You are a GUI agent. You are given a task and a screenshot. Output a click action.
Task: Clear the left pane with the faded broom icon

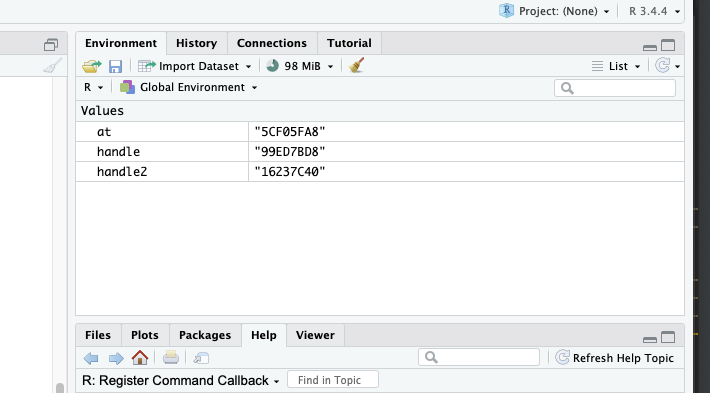(53, 66)
